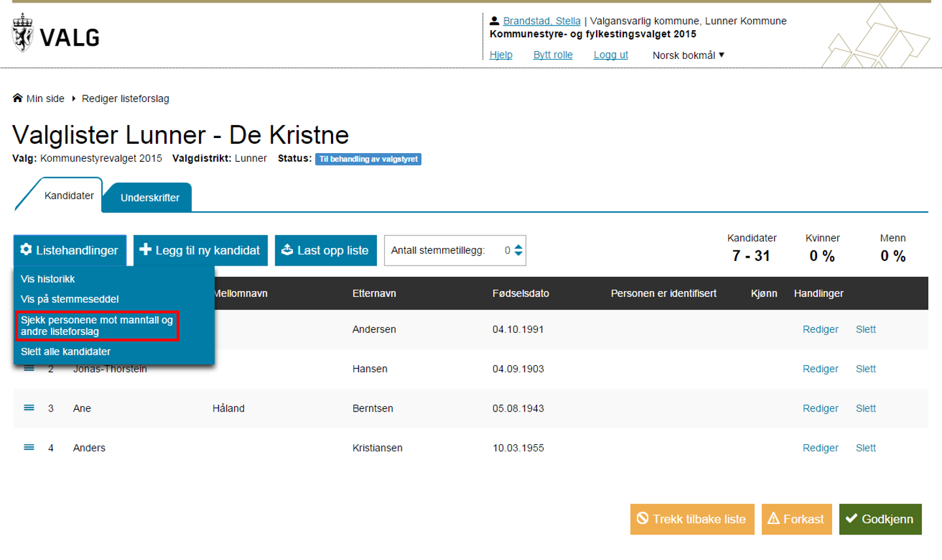Click Legg til ny kandidat plus button
This screenshot has height=560, width=942.
point(200,250)
